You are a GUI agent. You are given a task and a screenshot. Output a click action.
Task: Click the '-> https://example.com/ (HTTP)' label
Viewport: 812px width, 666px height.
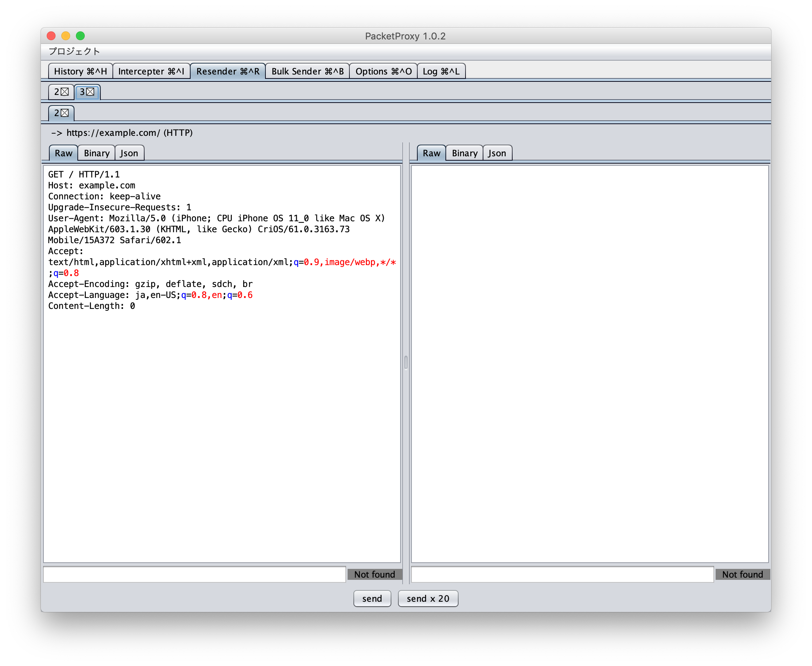point(122,133)
